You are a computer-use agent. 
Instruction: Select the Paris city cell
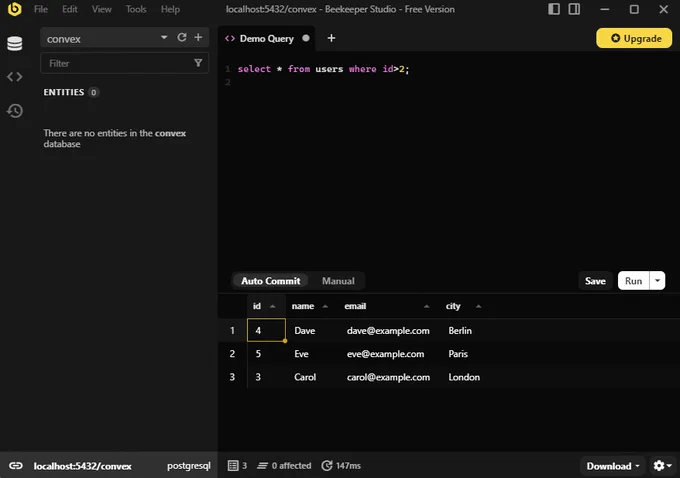click(x=464, y=354)
